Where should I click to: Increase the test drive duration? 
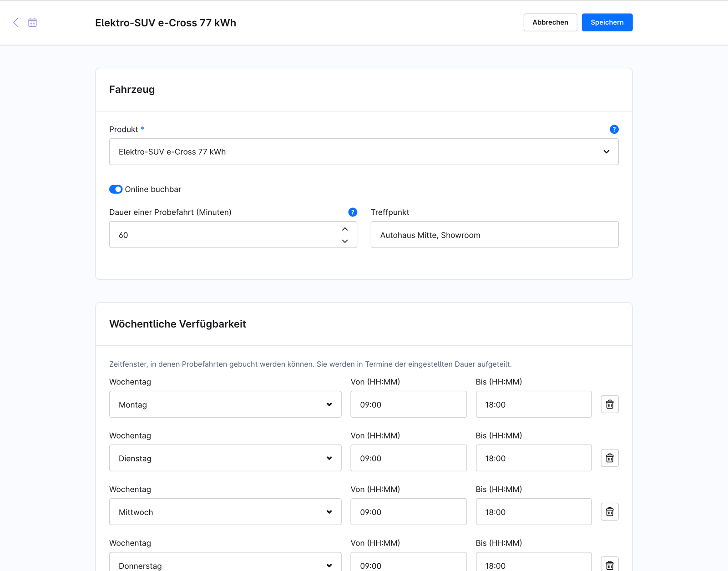pyautogui.click(x=345, y=229)
